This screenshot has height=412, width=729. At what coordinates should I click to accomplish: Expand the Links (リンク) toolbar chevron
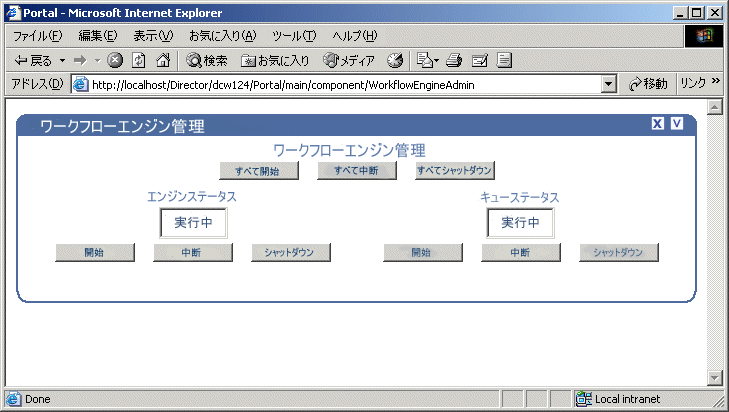point(716,81)
